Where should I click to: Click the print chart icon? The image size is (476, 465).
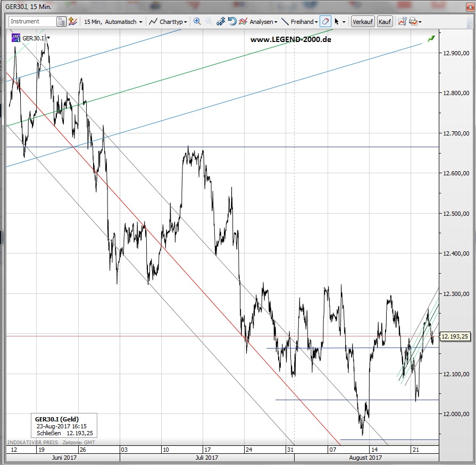click(413, 22)
